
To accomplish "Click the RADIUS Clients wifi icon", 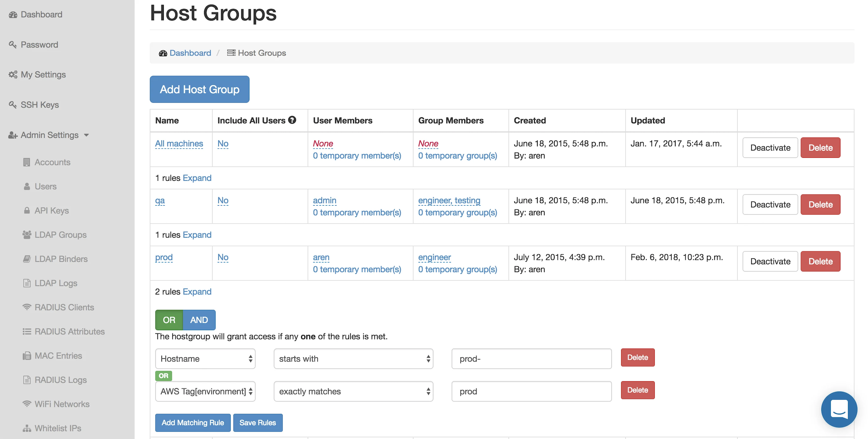I will [27, 307].
